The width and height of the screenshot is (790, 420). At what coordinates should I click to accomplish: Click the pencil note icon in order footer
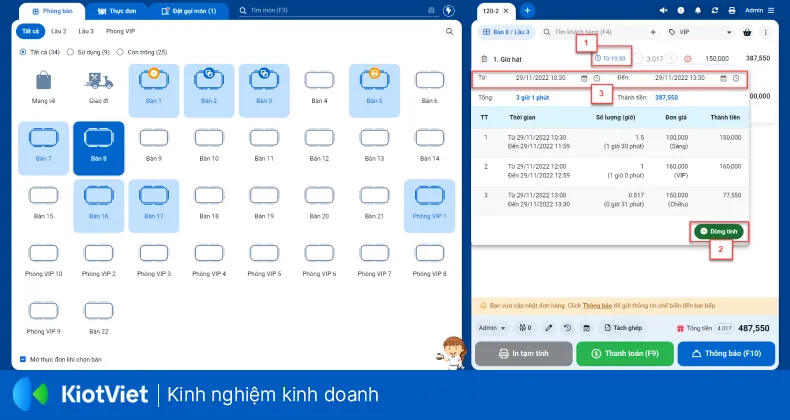[548, 328]
